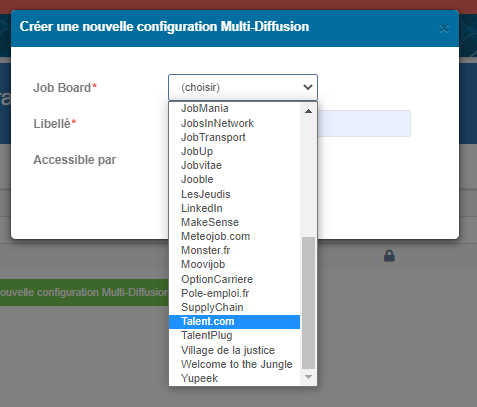Open the Job Board (choisir) dropdown
The image size is (477, 407).
point(243,87)
